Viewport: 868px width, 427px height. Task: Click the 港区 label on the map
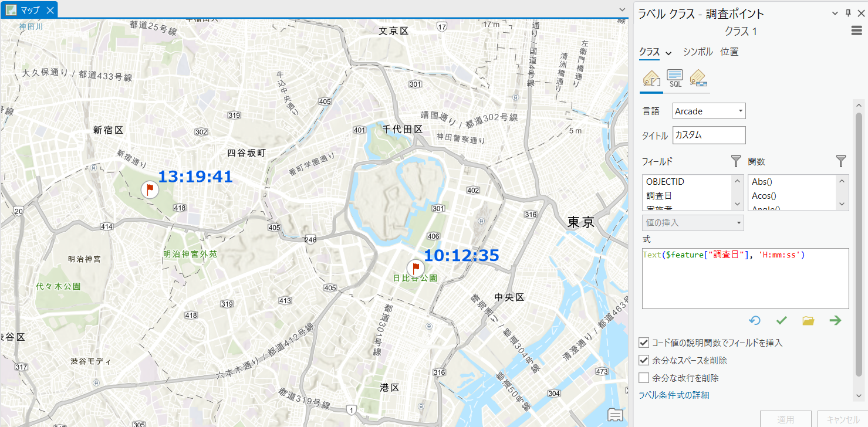pos(389,388)
